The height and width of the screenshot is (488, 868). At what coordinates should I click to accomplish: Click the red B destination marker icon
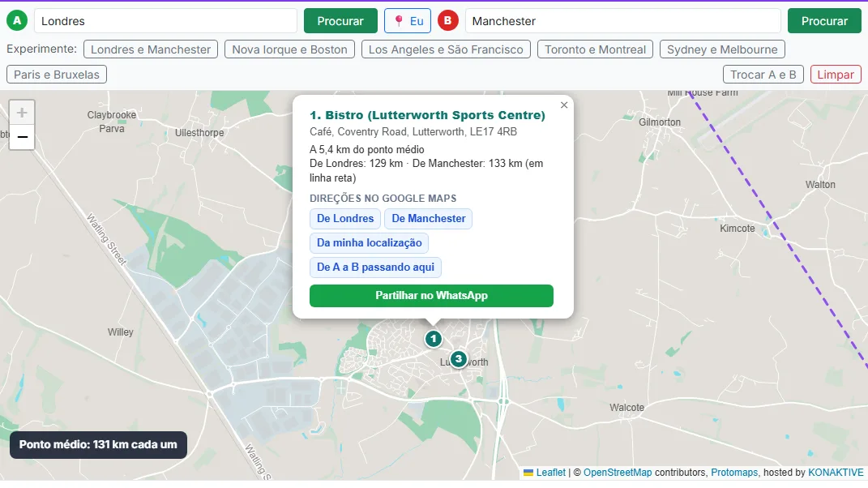pyautogui.click(x=448, y=20)
